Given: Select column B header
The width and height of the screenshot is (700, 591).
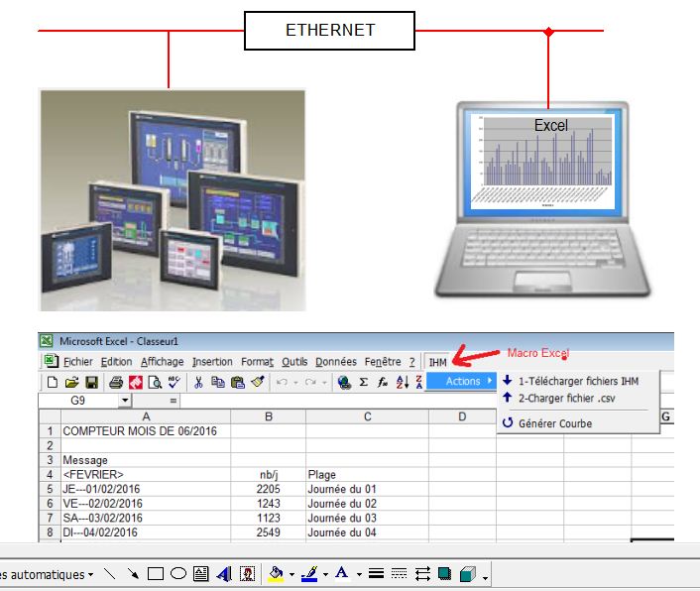Looking at the screenshot, I should click(x=269, y=416).
